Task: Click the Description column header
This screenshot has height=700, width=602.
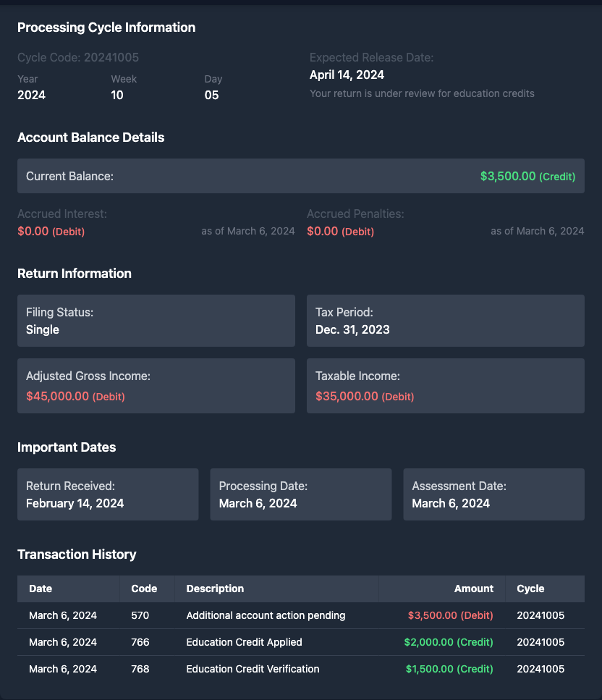Action: click(215, 589)
